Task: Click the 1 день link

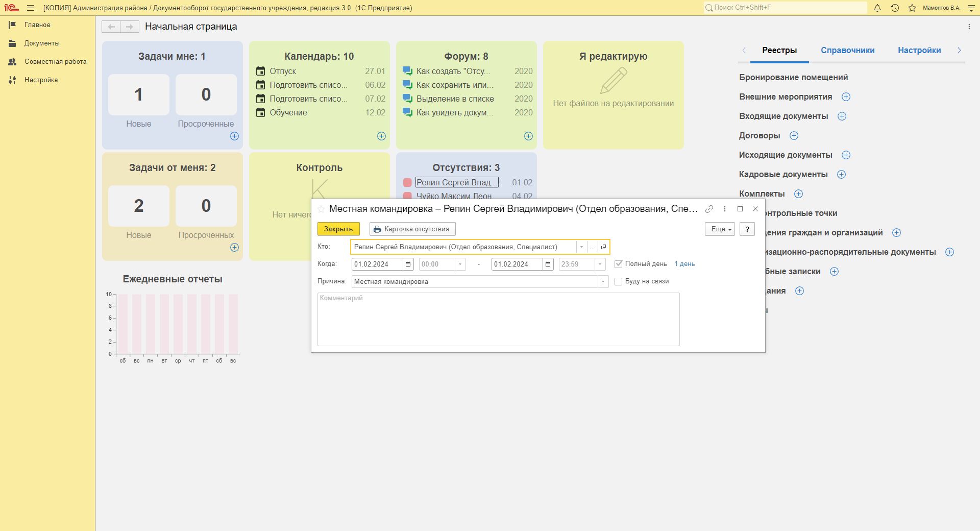Action: coord(684,264)
